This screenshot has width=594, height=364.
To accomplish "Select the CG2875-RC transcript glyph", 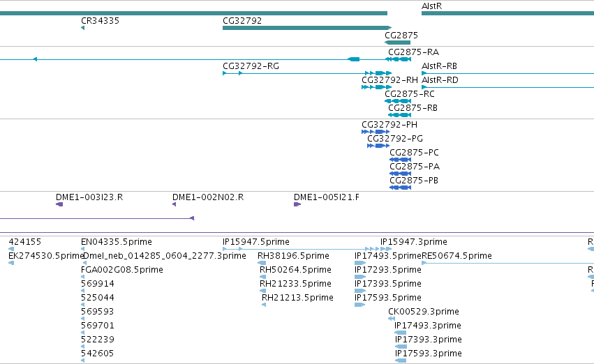I will 398,101.
